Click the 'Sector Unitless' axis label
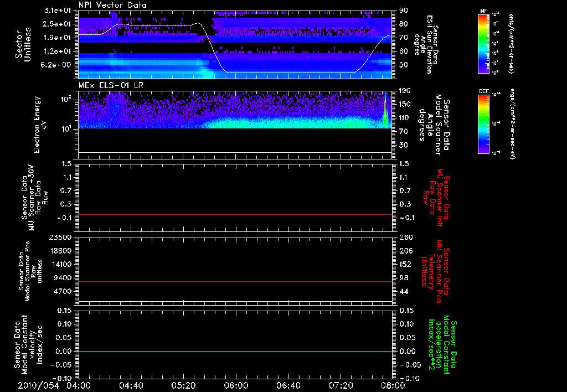Screen dimensions: 567x392 [23, 44]
